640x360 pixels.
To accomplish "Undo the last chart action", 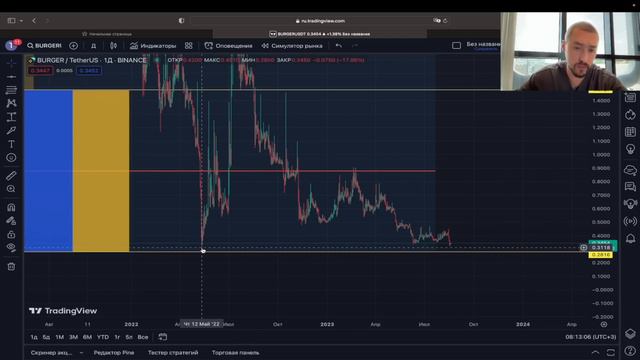I will [x=339, y=46].
